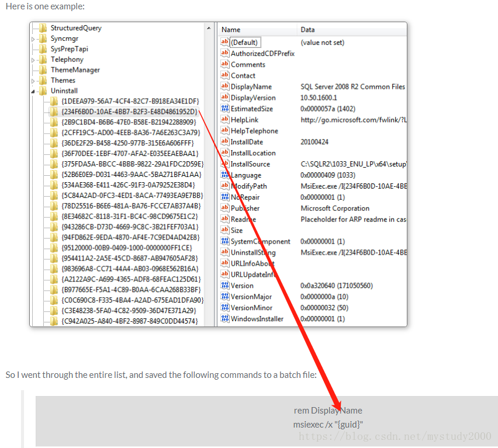This screenshot has height=448, width=498.
Task: Select key {B977665E-F5A1-4C89-B0AA-6CAA268B33BF}
Action: (131, 290)
